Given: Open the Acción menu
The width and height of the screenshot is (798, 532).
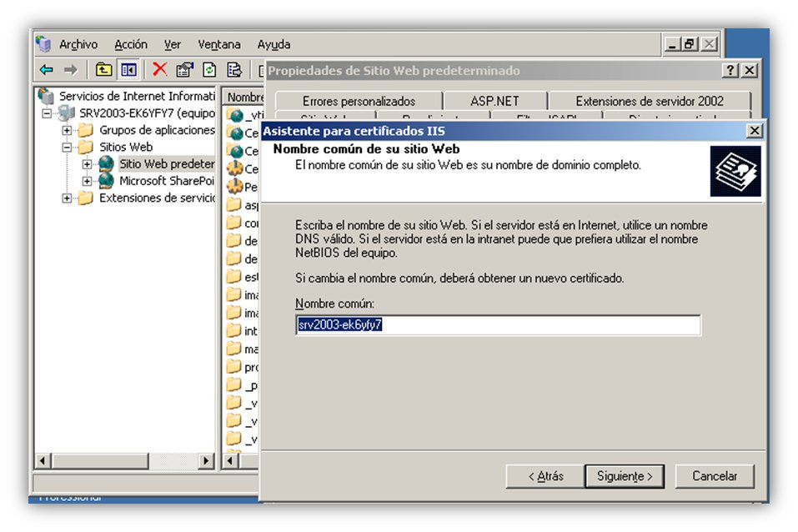Looking at the screenshot, I should 131,45.
